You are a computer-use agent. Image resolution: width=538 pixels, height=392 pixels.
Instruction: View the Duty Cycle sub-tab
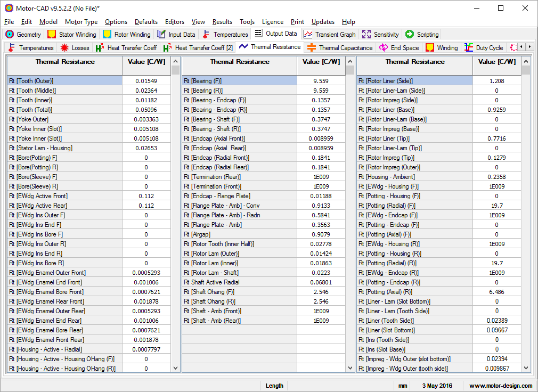484,47
